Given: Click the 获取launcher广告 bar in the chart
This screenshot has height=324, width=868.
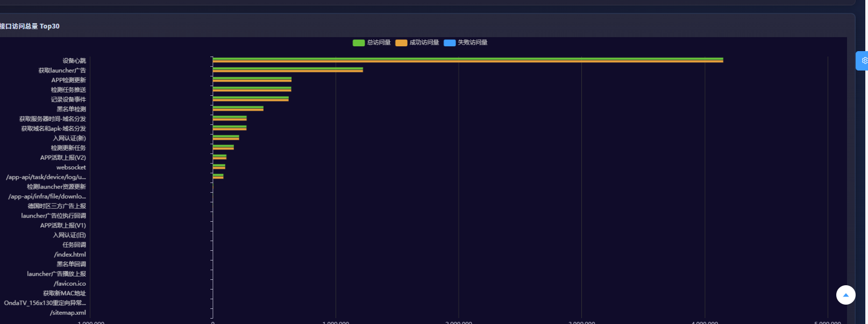Looking at the screenshot, I should [288, 70].
